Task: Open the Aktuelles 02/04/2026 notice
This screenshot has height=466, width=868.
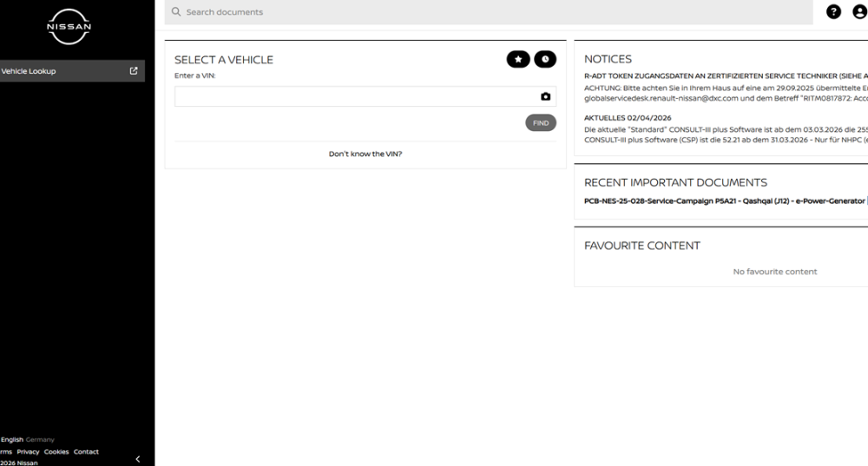Action: (628, 118)
